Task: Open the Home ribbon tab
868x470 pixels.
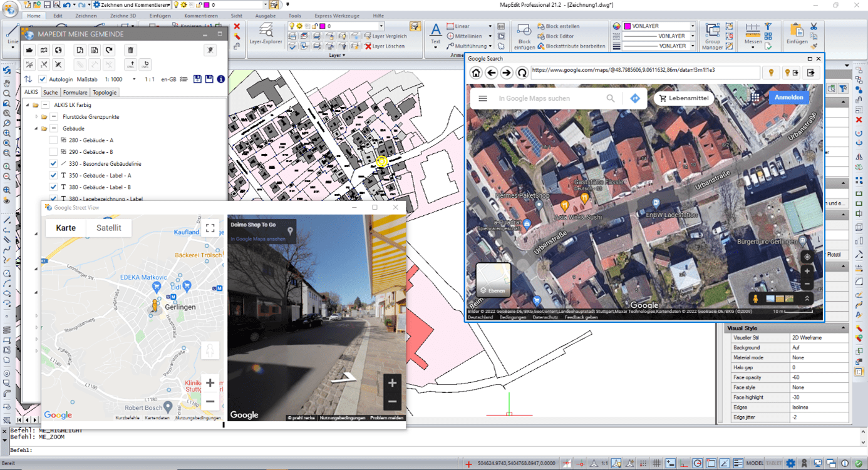Action: [x=34, y=16]
